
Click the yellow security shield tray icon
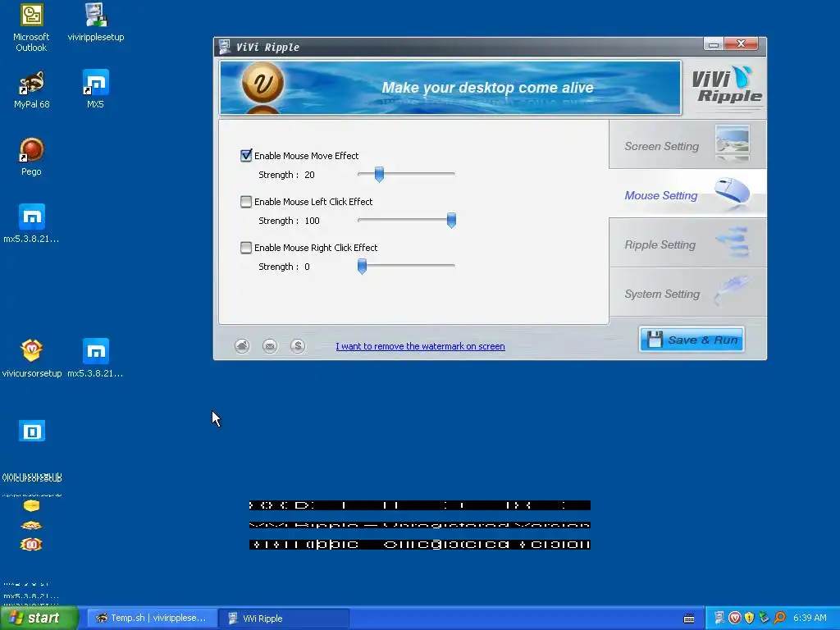(x=749, y=619)
